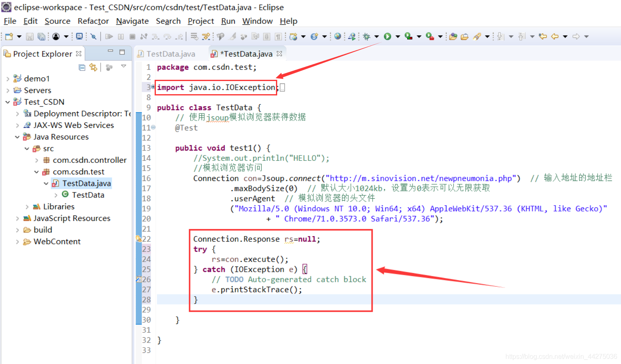Minimize the Project Explorer panel
The image size is (621, 364).
click(x=110, y=51)
